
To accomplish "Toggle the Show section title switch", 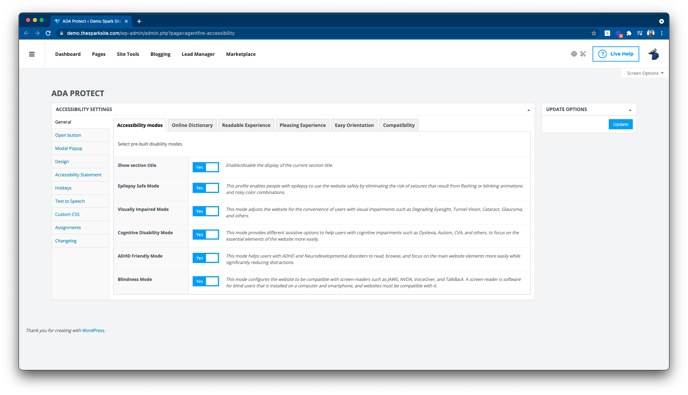I will pyautogui.click(x=205, y=167).
